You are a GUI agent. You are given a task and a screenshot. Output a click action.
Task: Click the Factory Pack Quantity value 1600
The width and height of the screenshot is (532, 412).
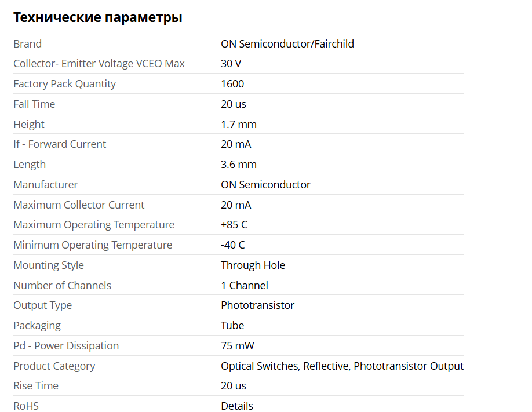(x=232, y=84)
